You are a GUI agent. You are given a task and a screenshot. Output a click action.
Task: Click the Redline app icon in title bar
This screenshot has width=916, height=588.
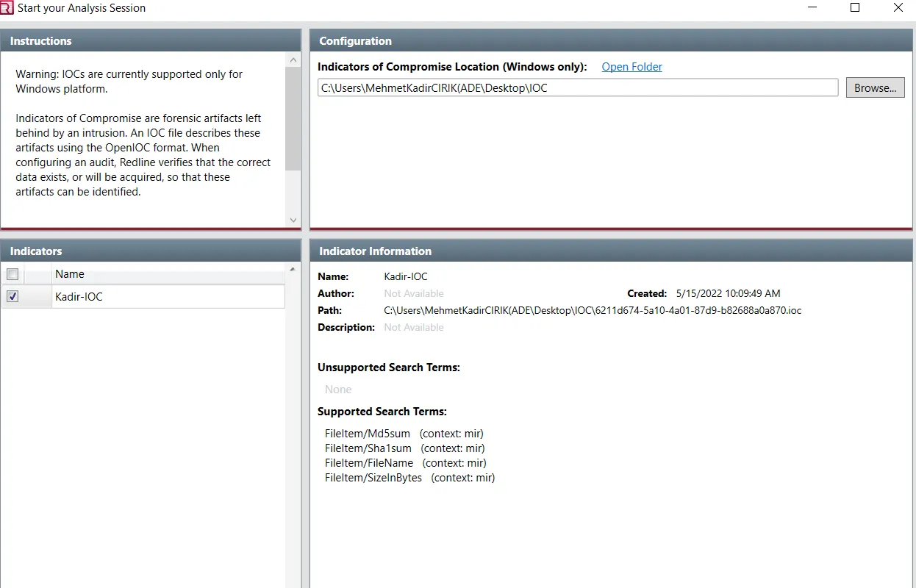[7, 8]
